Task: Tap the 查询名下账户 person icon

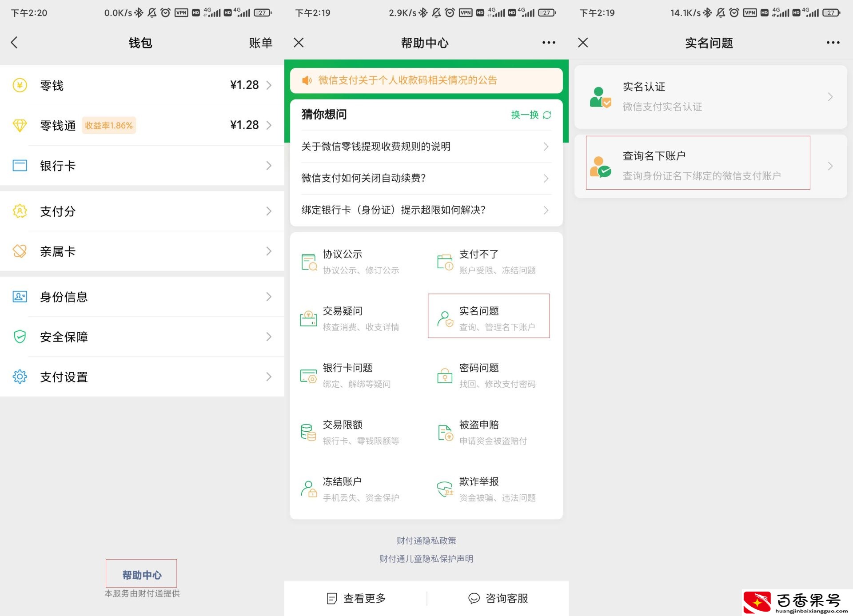Action: (600, 167)
